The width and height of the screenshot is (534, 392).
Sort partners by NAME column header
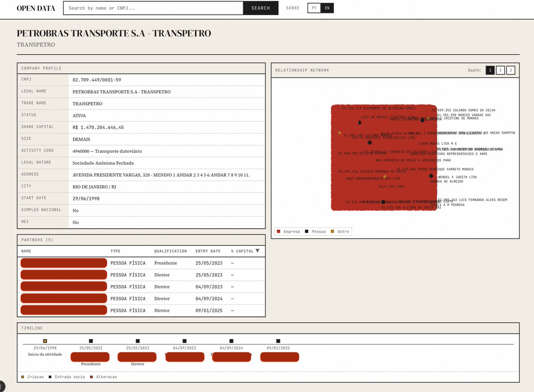pos(26,251)
